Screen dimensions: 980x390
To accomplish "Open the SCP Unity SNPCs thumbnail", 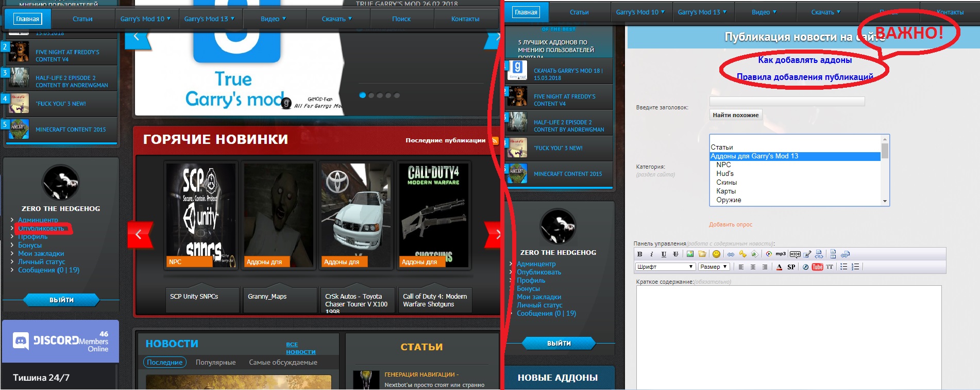I will pyautogui.click(x=201, y=215).
